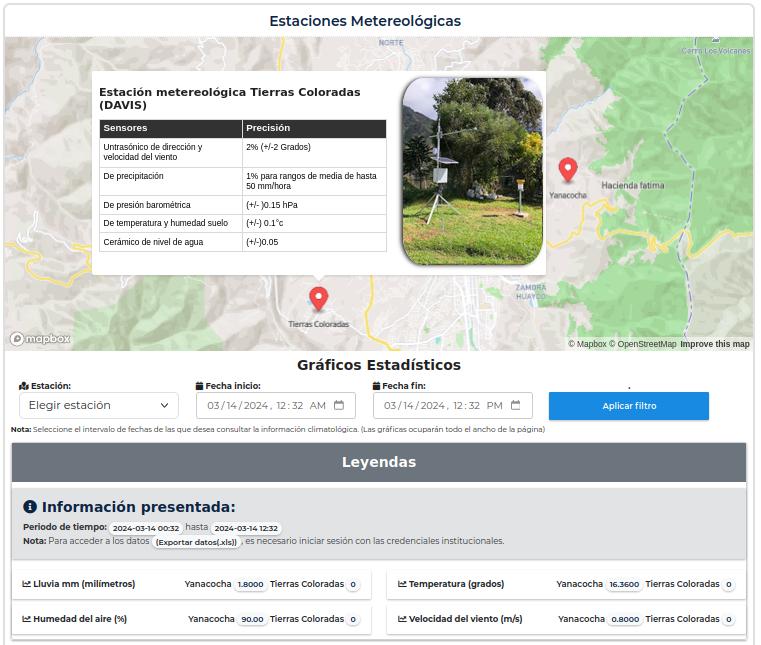The width and height of the screenshot is (761, 645).
Task: Click the chart icon next to Temperatura
Action: (x=402, y=584)
